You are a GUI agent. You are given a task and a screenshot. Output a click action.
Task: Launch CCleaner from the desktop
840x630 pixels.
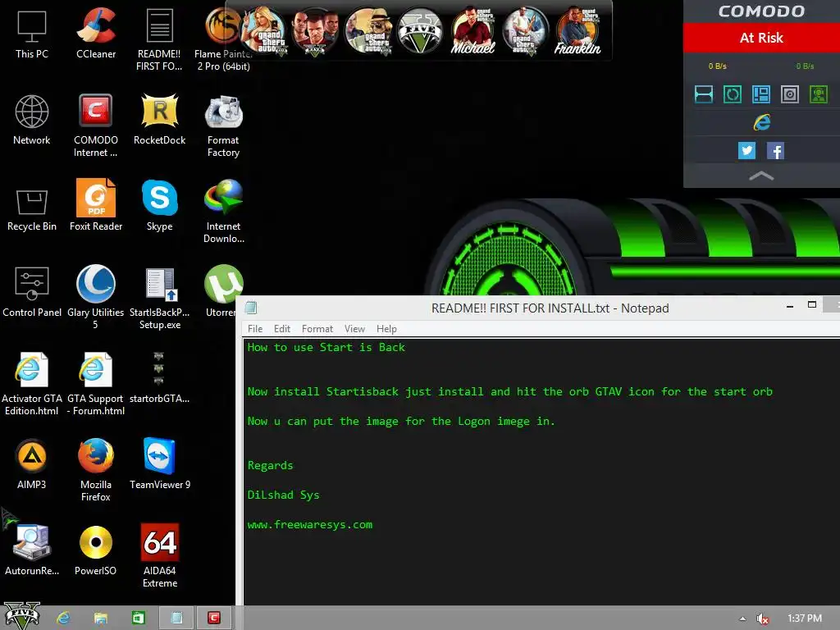pyautogui.click(x=96, y=34)
